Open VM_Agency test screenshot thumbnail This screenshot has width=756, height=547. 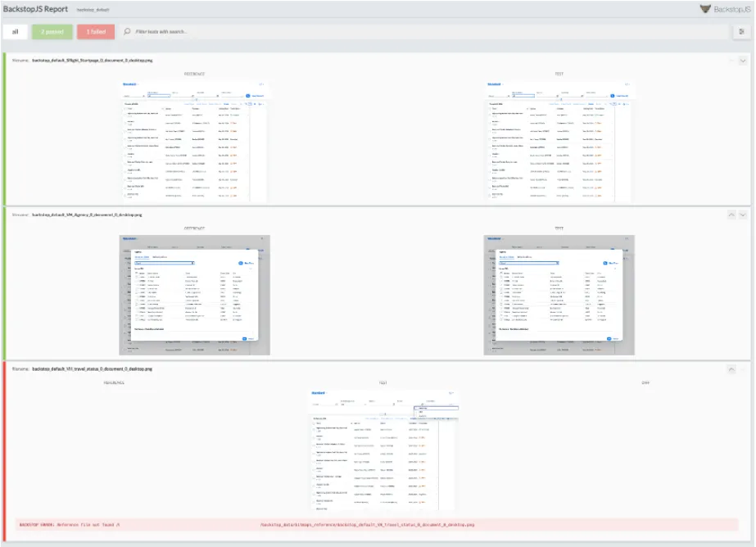tap(560, 296)
